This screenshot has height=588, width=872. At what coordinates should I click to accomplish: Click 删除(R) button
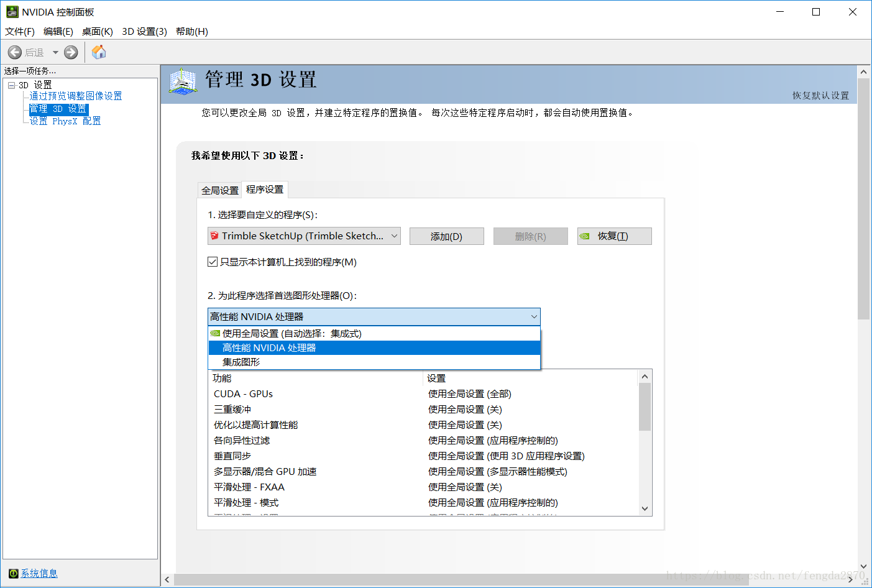click(x=530, y=236)
